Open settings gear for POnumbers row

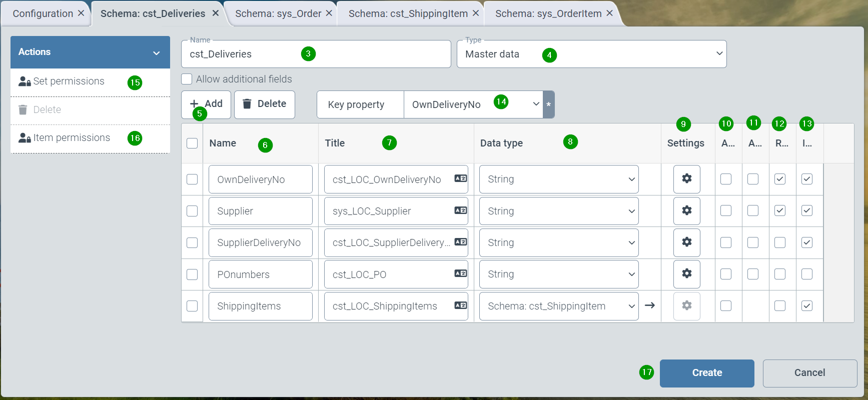click(x=686, y=274)
